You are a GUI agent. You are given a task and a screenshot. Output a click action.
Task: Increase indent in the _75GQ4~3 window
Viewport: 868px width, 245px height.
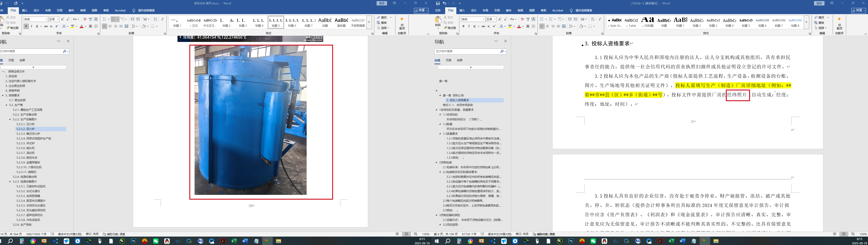point(575,19)
